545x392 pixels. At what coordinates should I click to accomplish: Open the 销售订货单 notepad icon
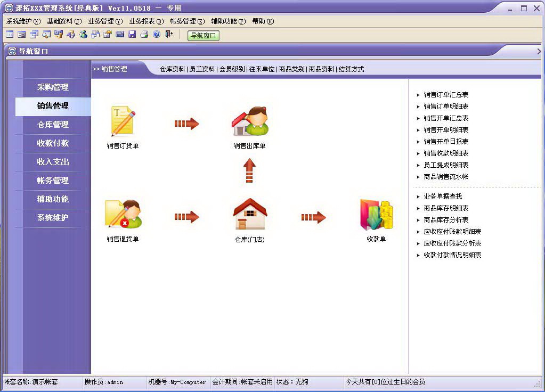123,121
